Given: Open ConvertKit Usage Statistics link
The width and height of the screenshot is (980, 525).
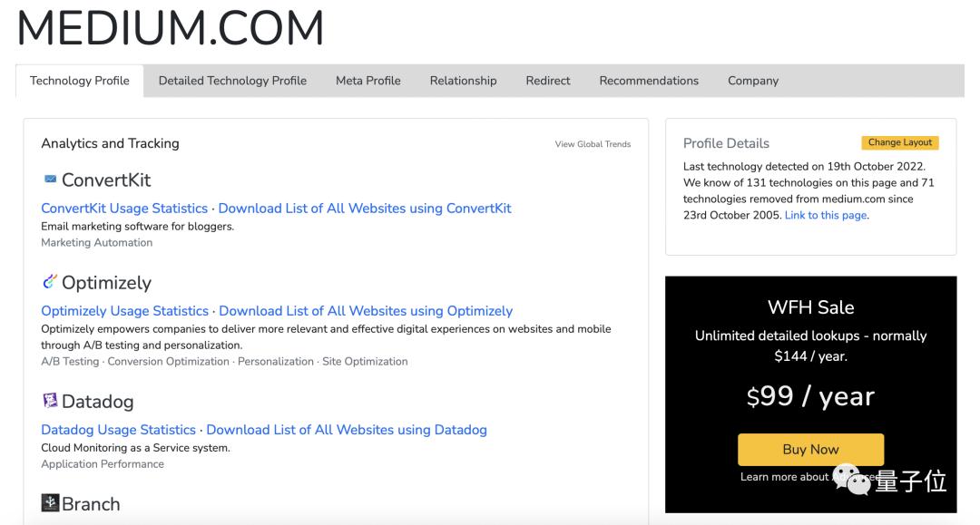Looking at the screenshot, I should click(124, 209).
